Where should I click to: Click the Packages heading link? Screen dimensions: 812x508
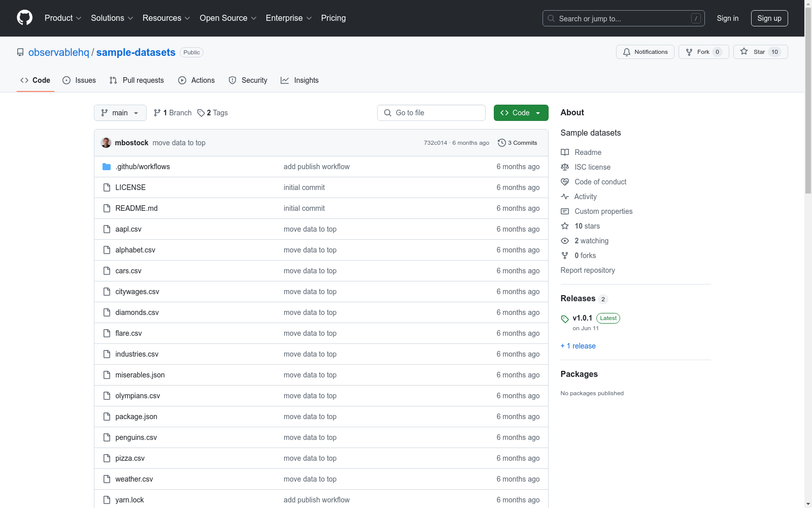click(x=579, y=374)
